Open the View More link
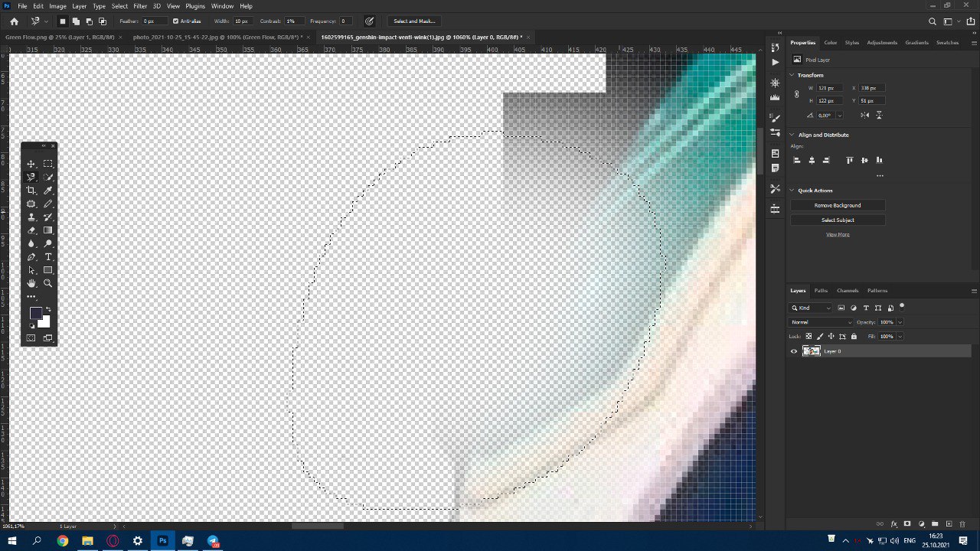Image resolution: width=980 pixels, height=551 pixels. [838, 234]
